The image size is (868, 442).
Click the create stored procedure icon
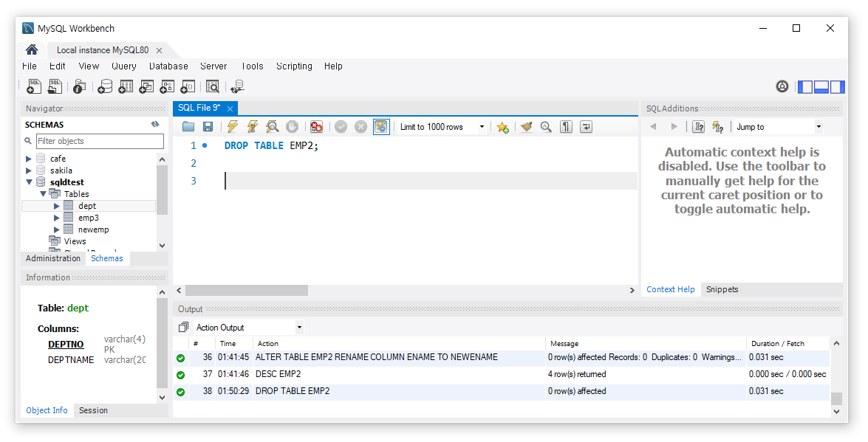point(167,86)
